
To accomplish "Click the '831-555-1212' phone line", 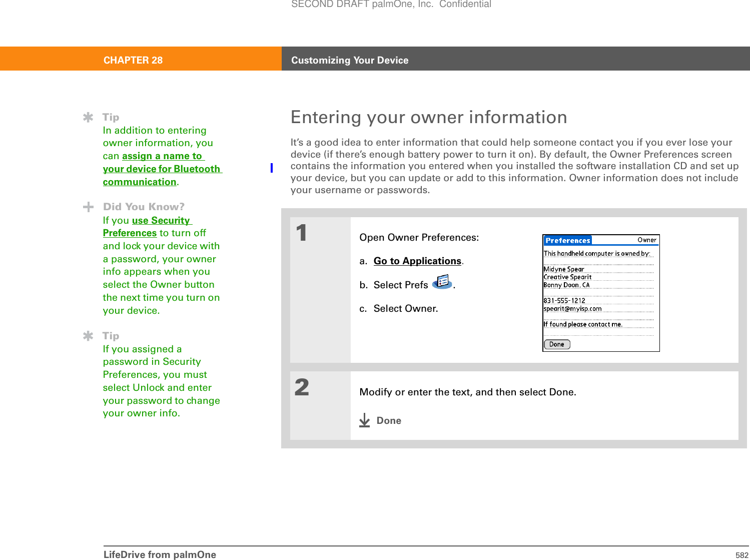I will 564,301.
